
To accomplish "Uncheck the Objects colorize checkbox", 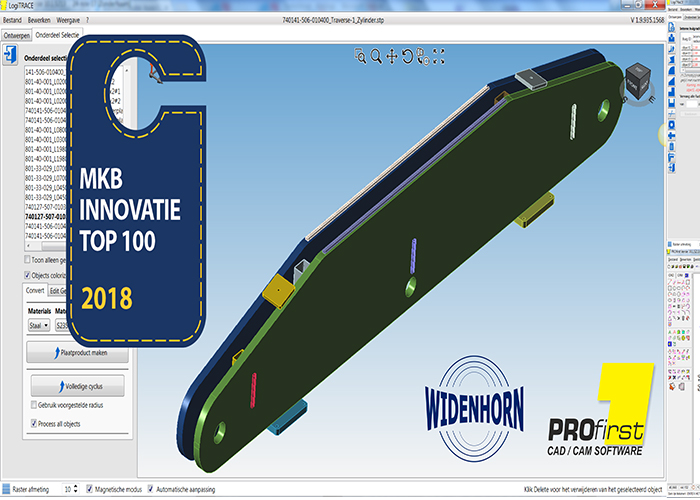I will pos(27,275).
